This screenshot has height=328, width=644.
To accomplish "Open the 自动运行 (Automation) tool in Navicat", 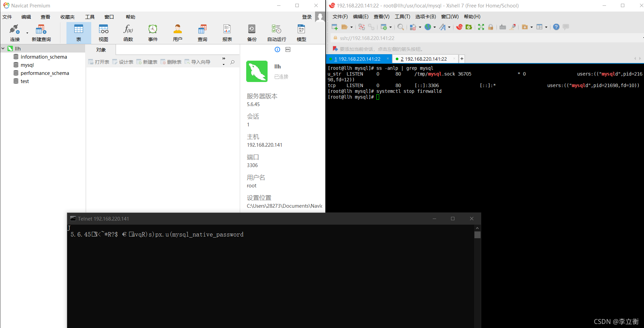I will (277, 33).
